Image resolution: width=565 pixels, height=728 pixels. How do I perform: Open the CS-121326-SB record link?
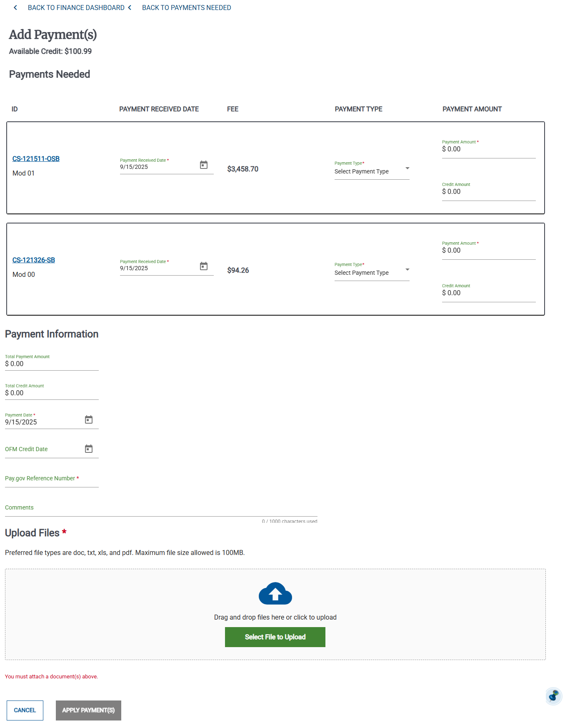[x=34, y=260]
